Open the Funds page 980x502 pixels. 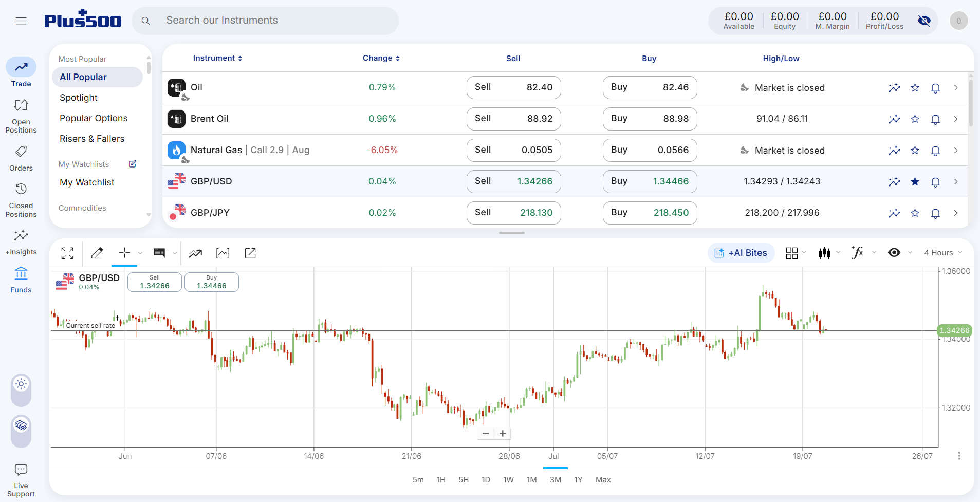tap(21, 280)
